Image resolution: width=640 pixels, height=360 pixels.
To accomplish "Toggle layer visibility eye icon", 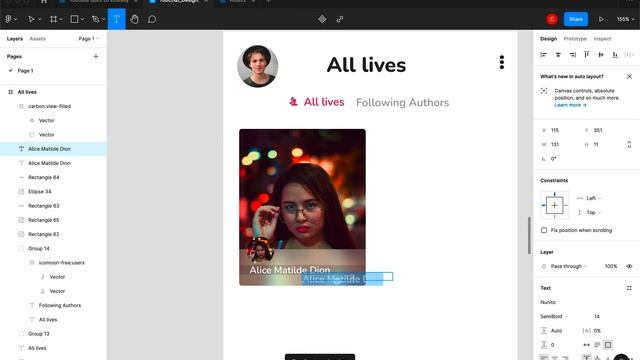I will click(x=629, y=267).
